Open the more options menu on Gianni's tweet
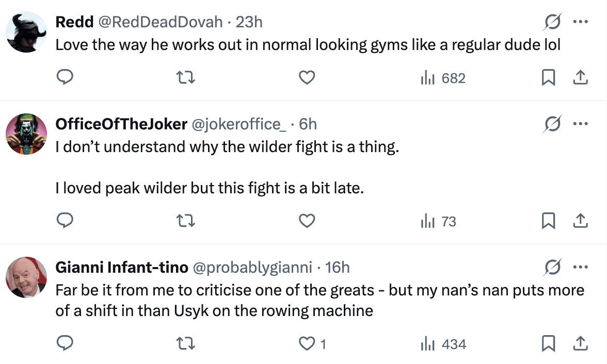 581,267
